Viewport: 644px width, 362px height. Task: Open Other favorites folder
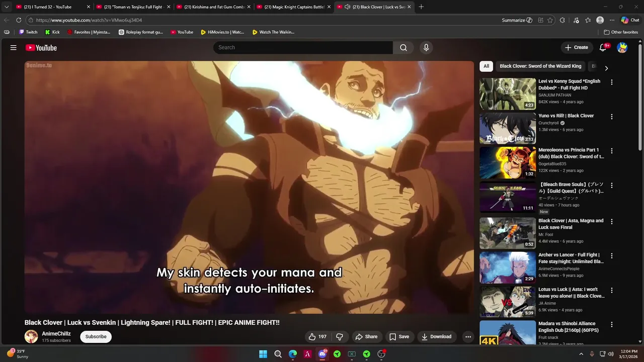[621, 32]
